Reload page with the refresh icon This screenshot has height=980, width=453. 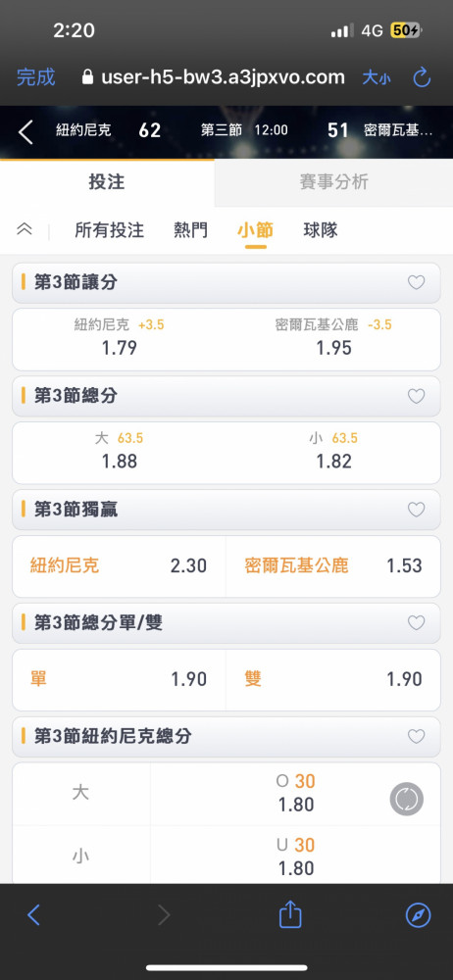click(423, 77)
